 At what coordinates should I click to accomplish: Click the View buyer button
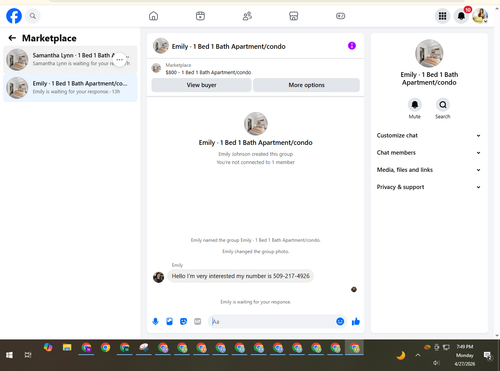[x=201, y=85]
